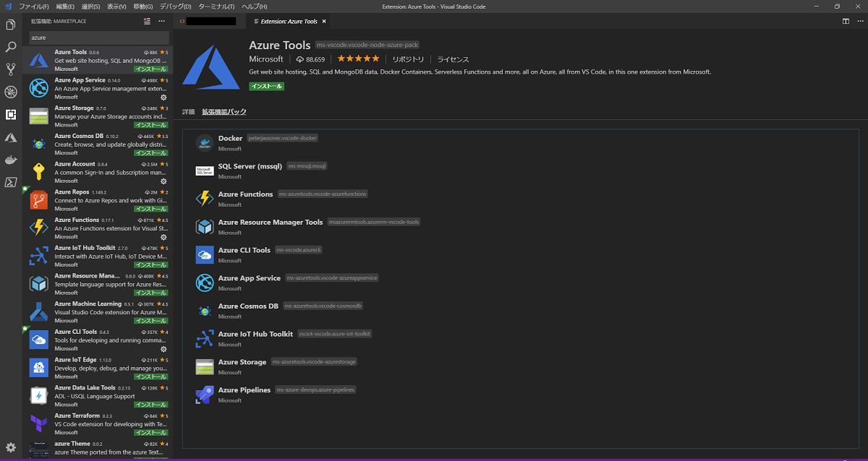Viewport: 868px width, 461px height.
Task: Click Azure IoT Hub Toolkit pack icon
Action: 205,339
